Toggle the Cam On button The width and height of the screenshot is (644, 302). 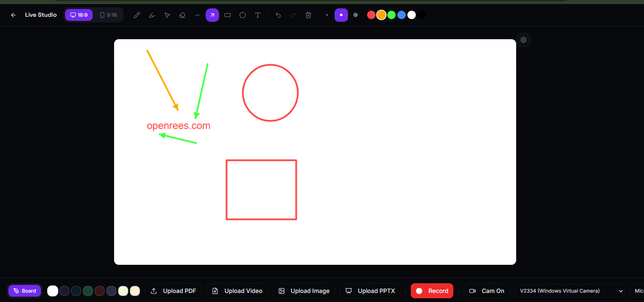tap(487, 291)
